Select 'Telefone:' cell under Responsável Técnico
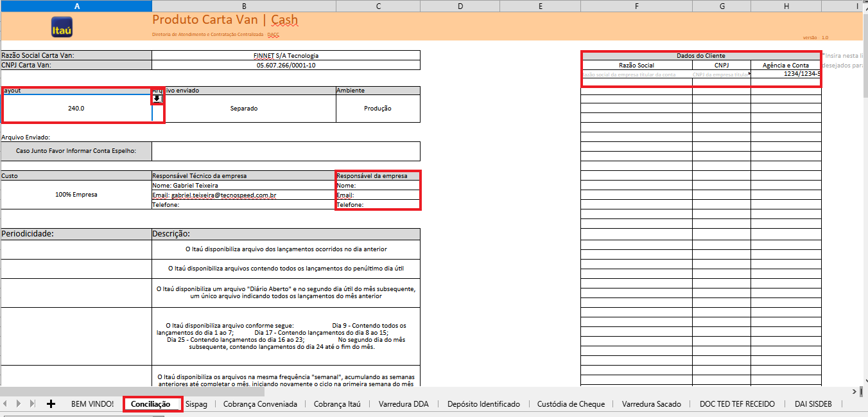The image size is (868, 417). [244, 204]
